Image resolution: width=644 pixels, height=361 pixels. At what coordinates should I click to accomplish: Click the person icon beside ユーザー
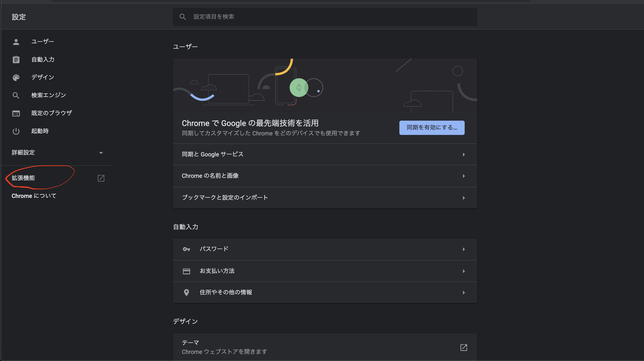16,42
